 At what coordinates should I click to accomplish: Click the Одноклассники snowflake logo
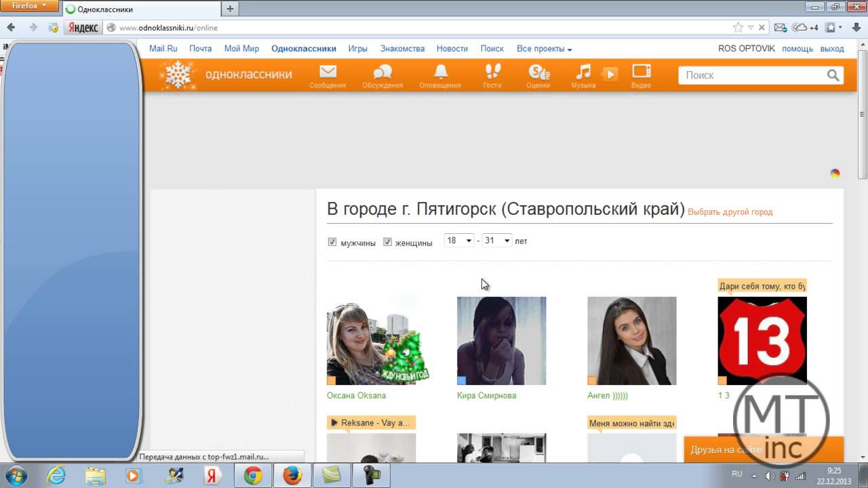tap(179, 75)
